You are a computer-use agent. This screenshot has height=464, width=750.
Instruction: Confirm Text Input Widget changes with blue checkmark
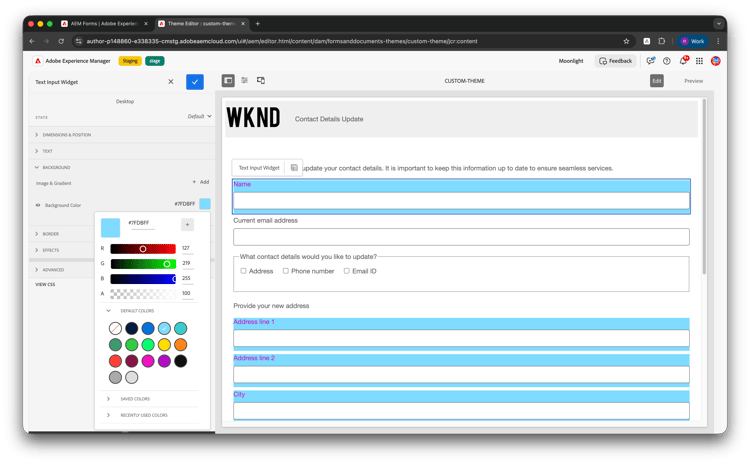[x=195, y=82]
